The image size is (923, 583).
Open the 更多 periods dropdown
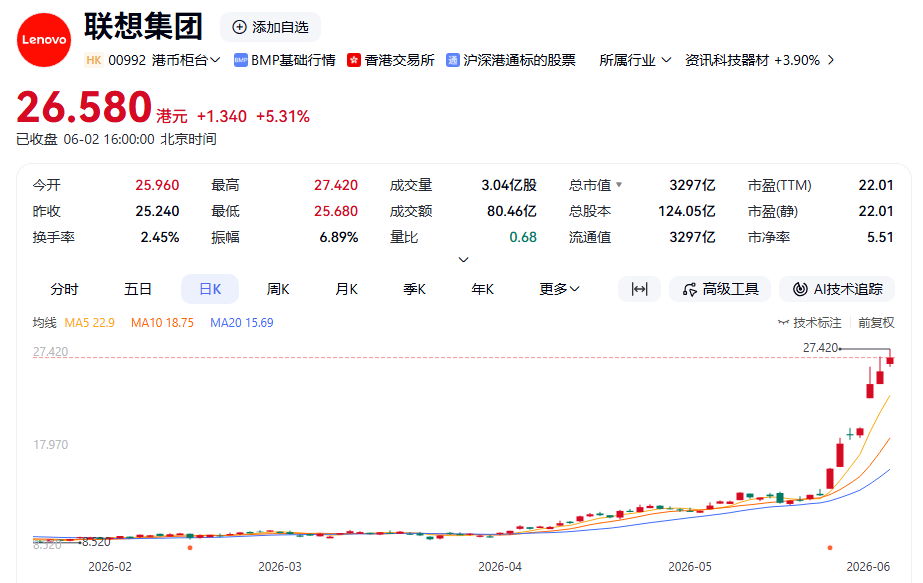[x=559, y=289]
